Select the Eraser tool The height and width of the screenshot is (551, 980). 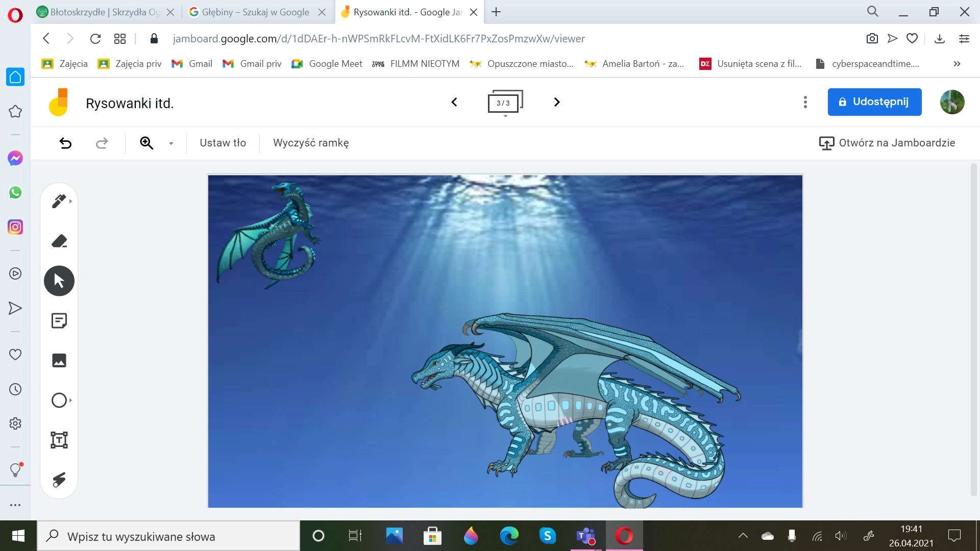pyautogui.click(x=59, y=241)
